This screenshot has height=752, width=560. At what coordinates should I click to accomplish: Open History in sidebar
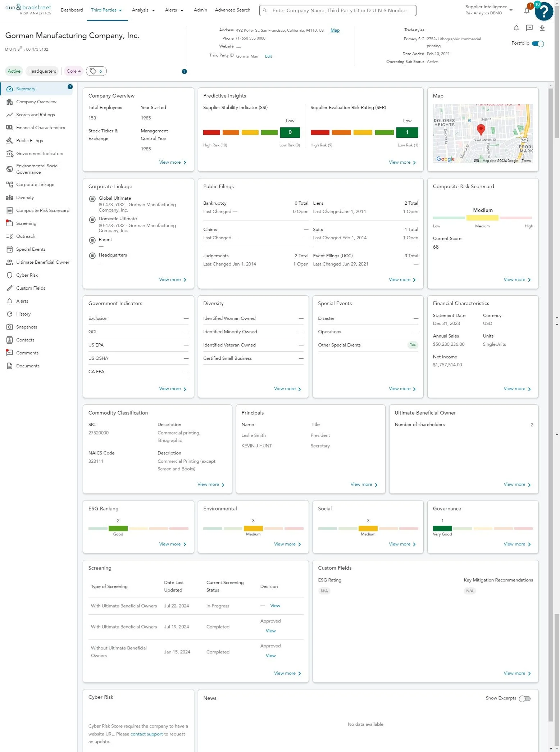tap(36, 314)
